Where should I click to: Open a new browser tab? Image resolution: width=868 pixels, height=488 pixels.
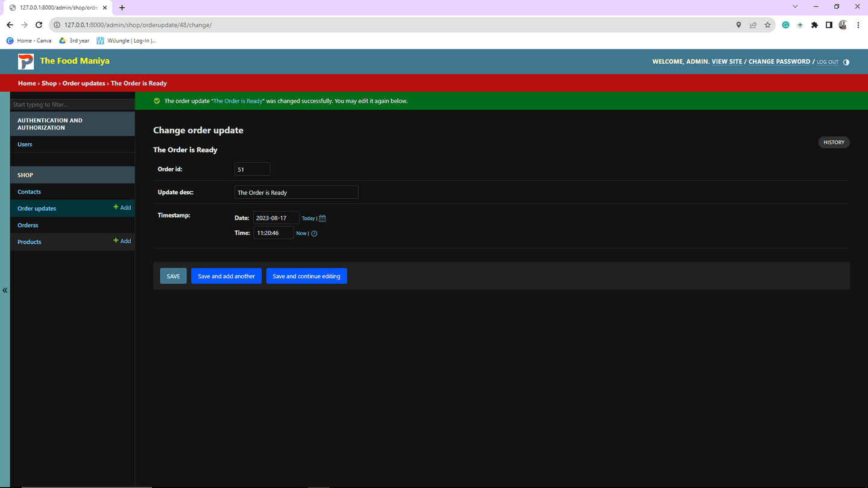[122, 8]
